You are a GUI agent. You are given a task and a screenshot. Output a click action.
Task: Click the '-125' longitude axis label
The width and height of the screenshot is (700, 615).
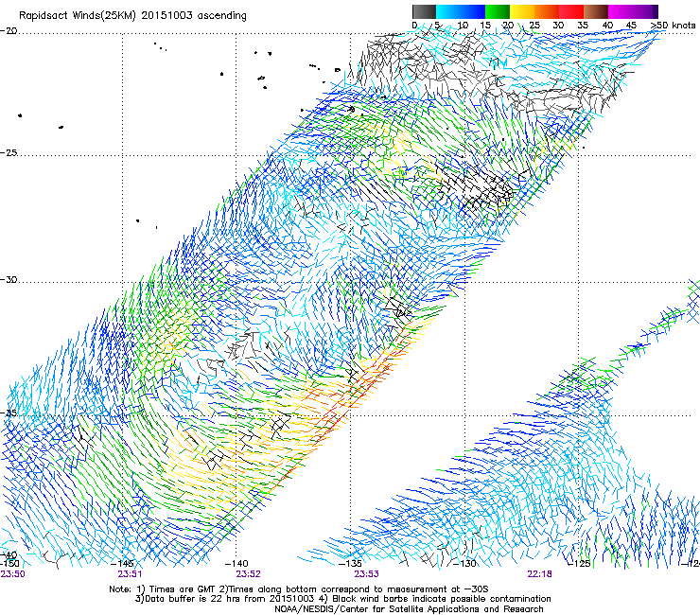(x=579, y=564)
